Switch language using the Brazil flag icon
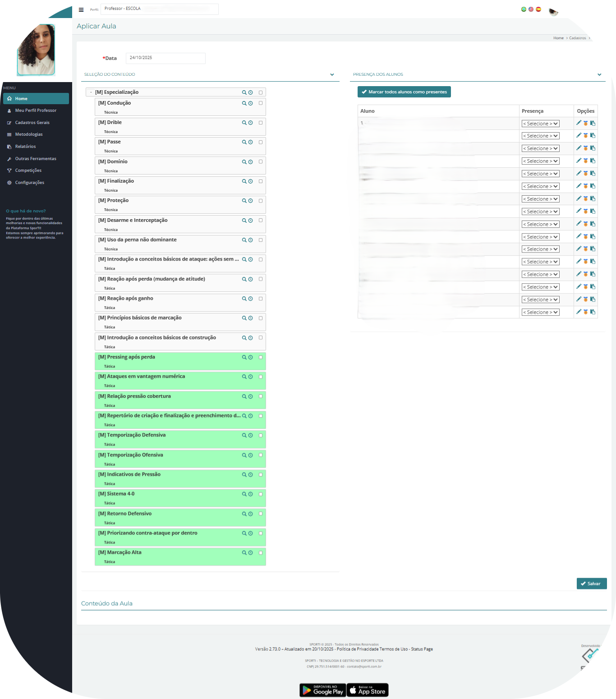Image resolution: width=616 pixels, height=699 pixels. (524, 9)
